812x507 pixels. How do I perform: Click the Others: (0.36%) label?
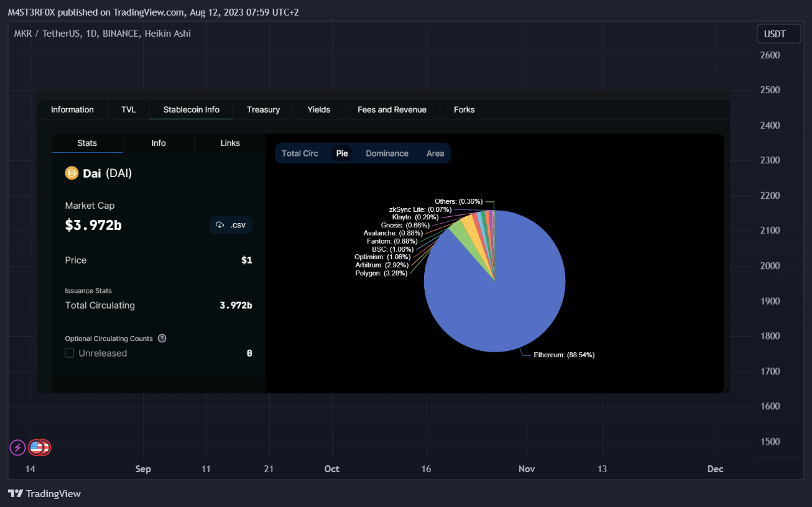pos(459,201)
